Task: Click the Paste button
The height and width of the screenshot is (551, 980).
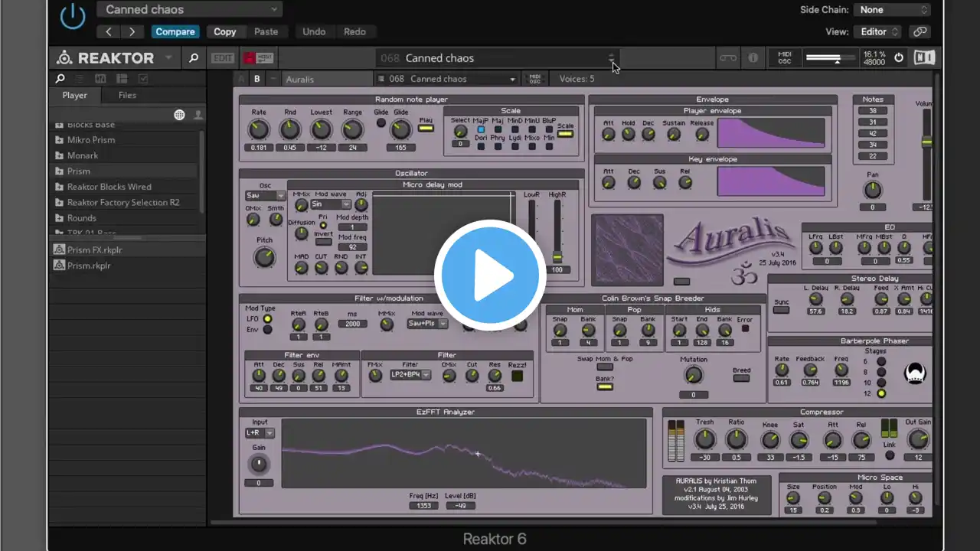Action: point(266,31)
